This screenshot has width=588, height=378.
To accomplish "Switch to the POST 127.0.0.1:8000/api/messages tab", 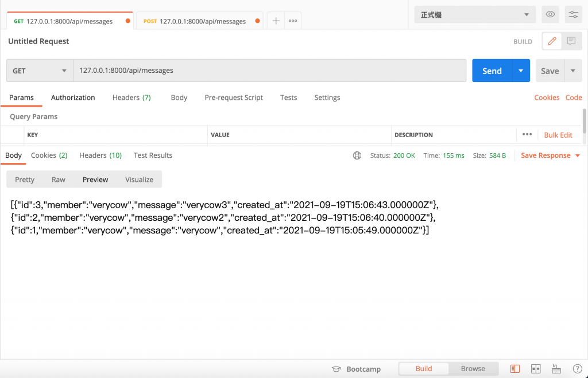I will 199,21.
